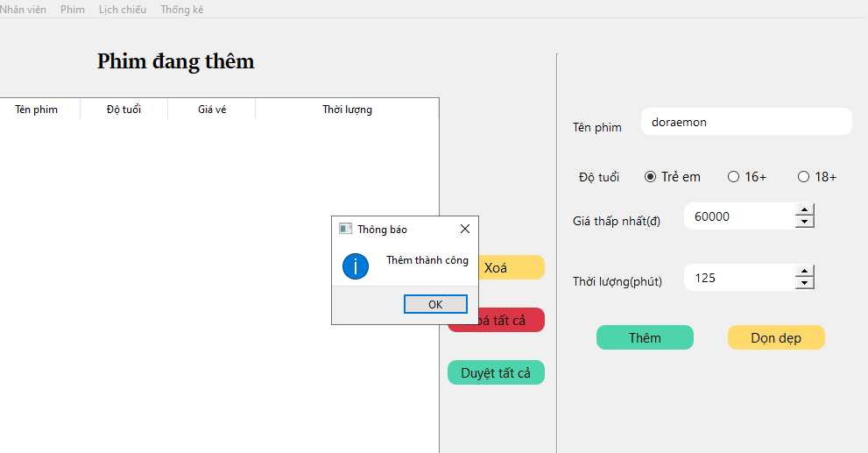Screen dimensions: 868x453
Task: Click the blue info icon in dialog
Action: 356,266
